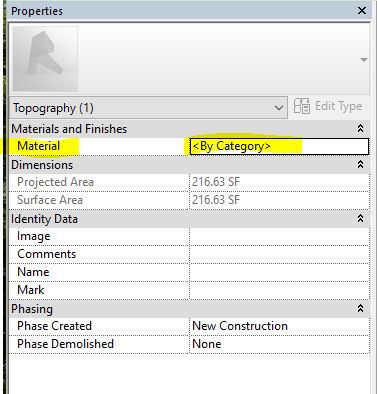Collapse the Dimensions section
This screenshot has width=377, height=394.
click(x=360, y=164)
